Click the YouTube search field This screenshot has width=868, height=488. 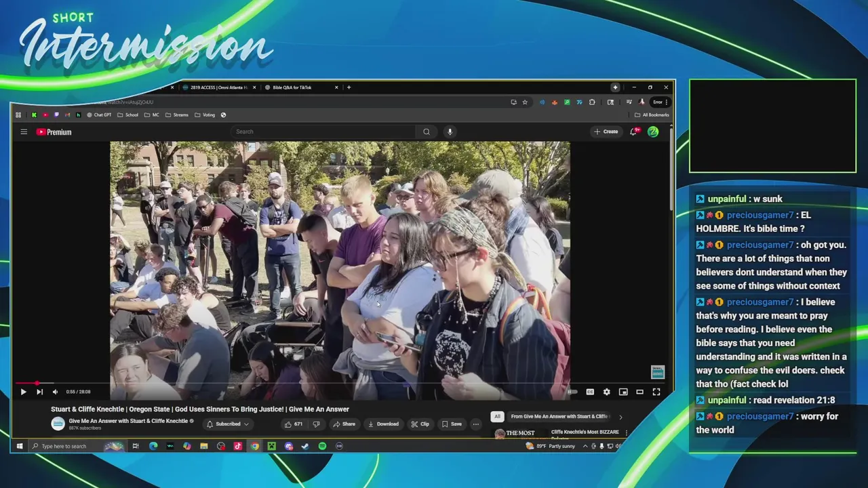[324, 131]
